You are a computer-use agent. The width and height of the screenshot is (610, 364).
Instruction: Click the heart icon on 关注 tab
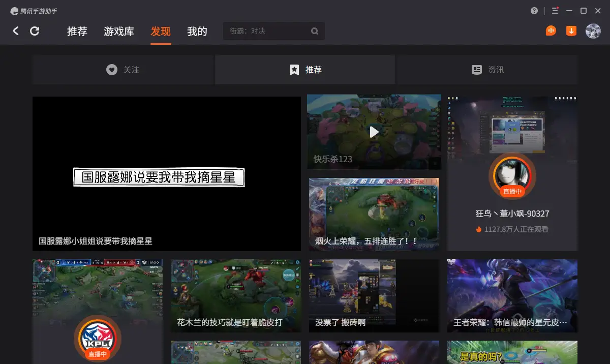click(x=112, y=70)
